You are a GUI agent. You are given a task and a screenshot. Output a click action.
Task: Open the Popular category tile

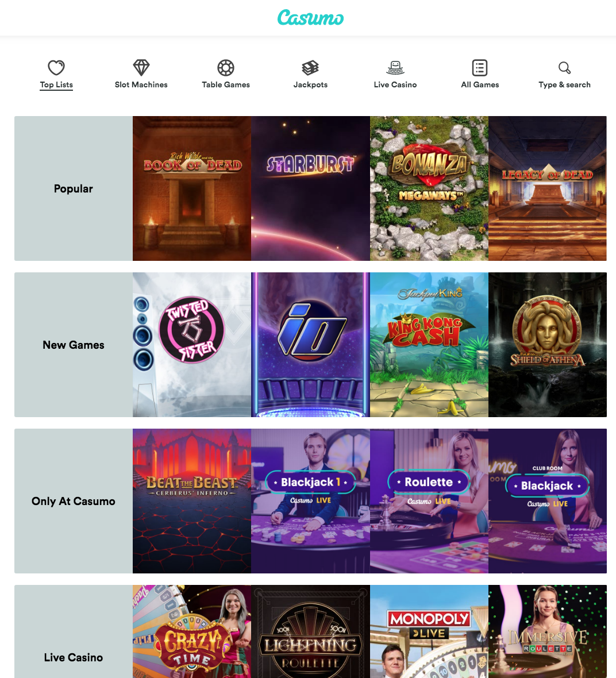click(74, 188)
